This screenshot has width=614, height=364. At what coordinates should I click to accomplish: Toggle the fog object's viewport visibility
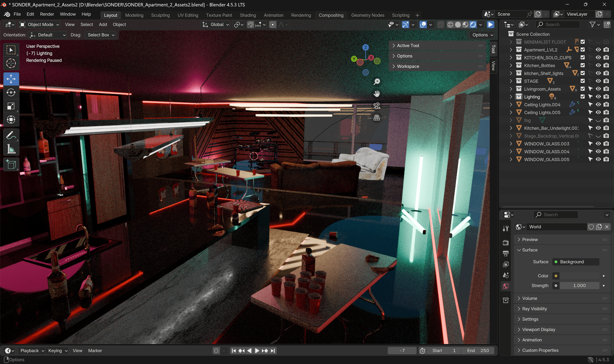(598, 120)
